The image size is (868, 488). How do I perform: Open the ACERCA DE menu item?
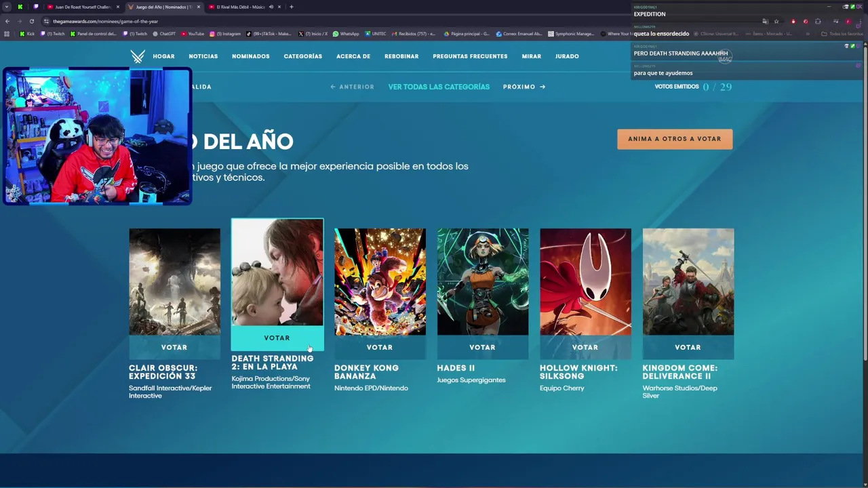click(x=353, y=56)
